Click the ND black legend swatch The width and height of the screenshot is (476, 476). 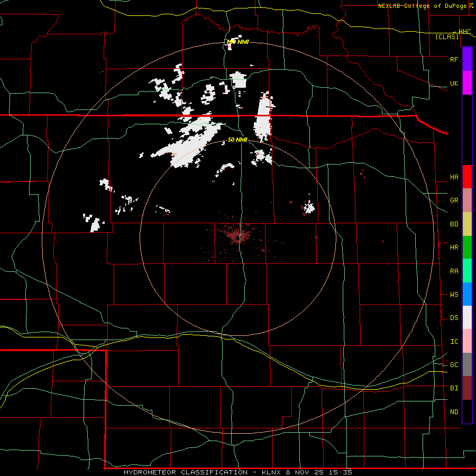pyautogui.click(x=467, y=411)
